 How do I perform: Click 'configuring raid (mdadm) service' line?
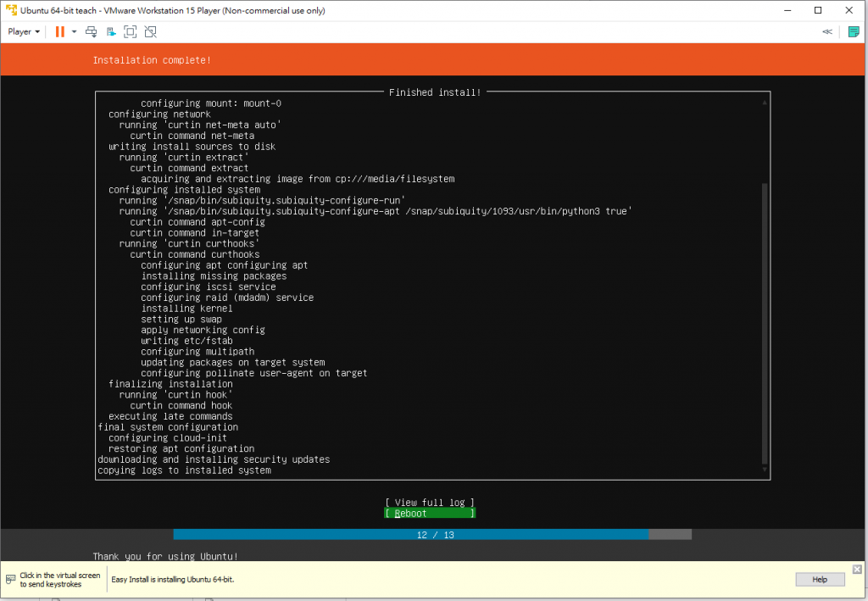pyautogui.click(x=227, y=298)
